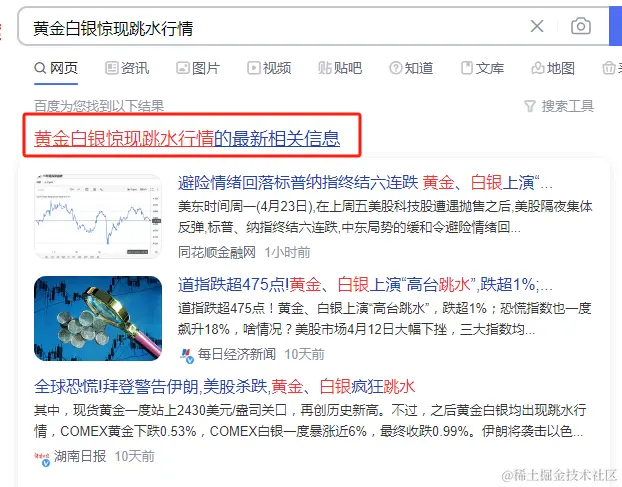Click in the search field with 黄金白银惊现跳水行情
This screenshot has width=622, height=487.
274,27
